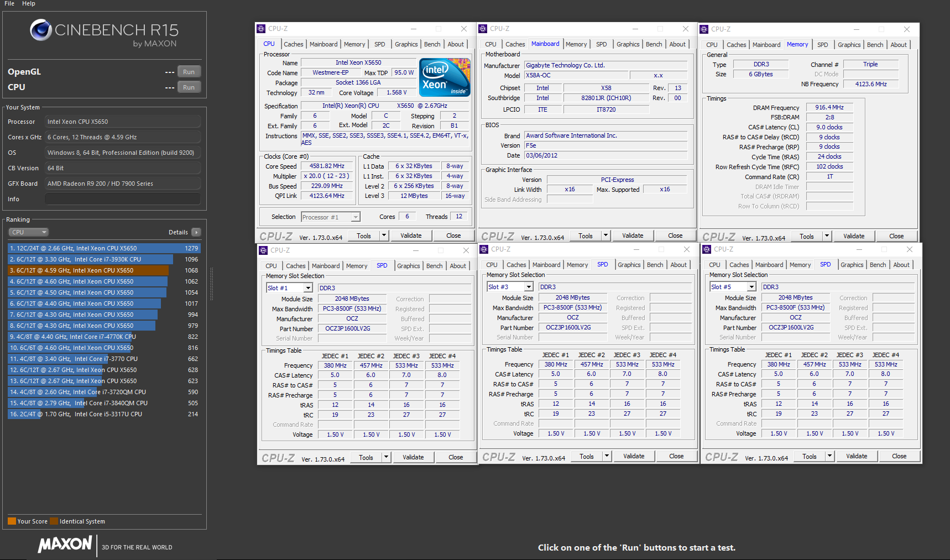The width and height of the screenshot is (950, 560).
Task: Select SPD tab in the Xeon X5650 window
Action: point(379,44)
